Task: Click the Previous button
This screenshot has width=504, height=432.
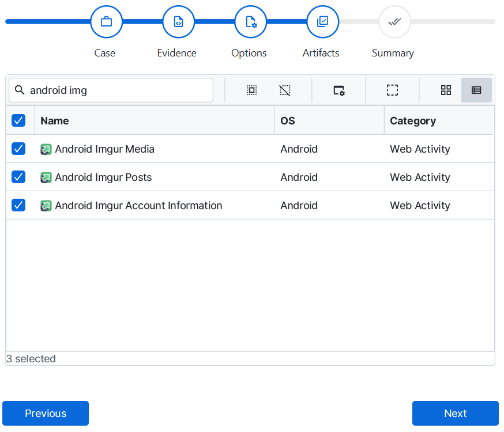Action: [x=46, y=413]
